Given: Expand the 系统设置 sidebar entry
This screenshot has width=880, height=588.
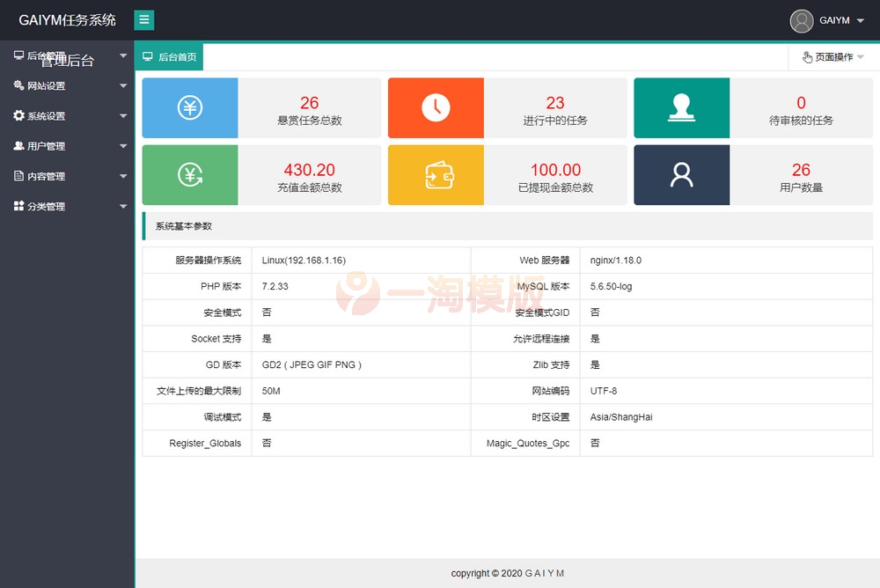Looking at the screenshot, I should point(68,115).
